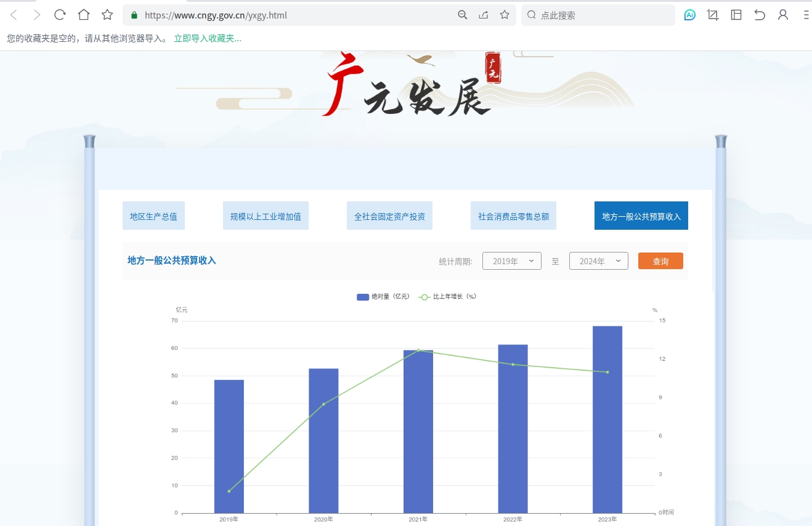The width and height of the screenshot is (812, 526).
Task: Click the 2021年 x-axis label
Action: [x=418, y=519]
